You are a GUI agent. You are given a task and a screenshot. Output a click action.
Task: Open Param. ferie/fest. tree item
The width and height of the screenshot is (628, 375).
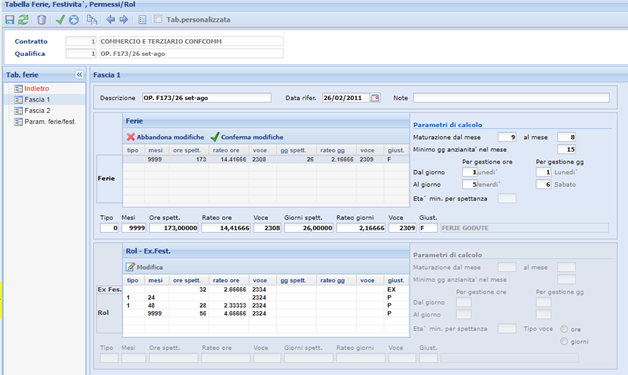[50, 122]
